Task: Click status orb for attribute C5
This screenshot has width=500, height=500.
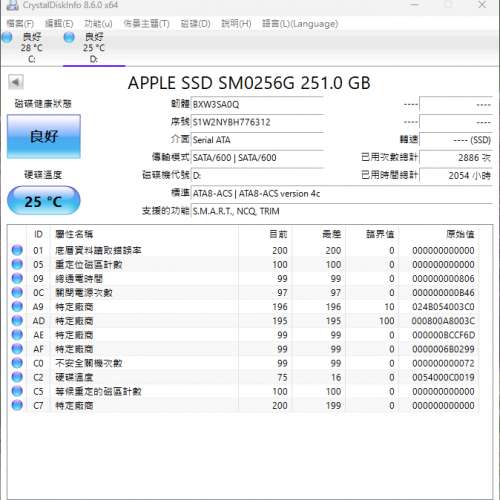Action: click(17, 391)
